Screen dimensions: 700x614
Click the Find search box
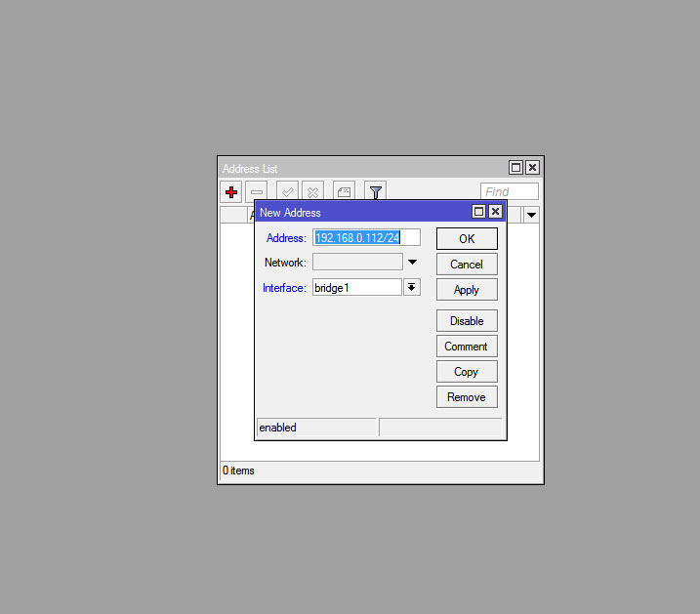click(x=510, y=192)
